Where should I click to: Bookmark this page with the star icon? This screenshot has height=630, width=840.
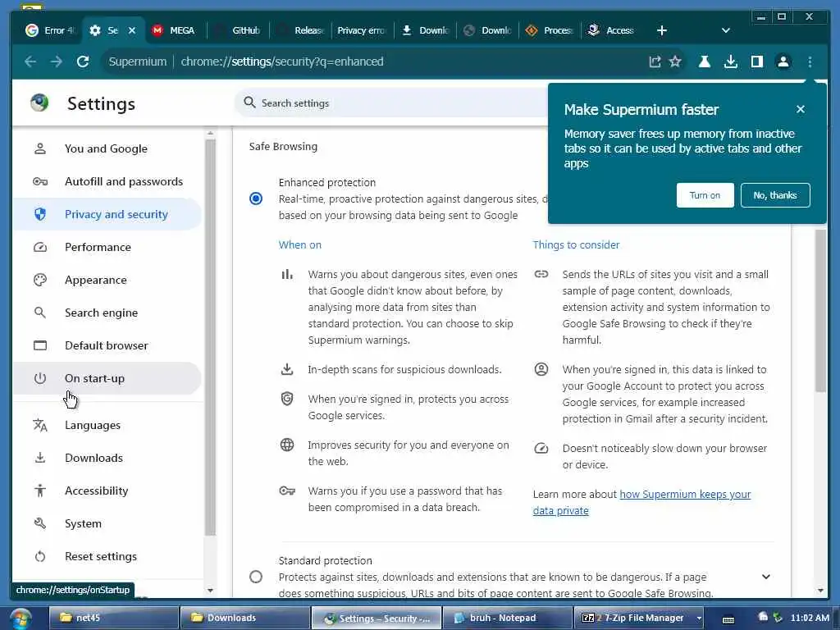coord(676,62)
